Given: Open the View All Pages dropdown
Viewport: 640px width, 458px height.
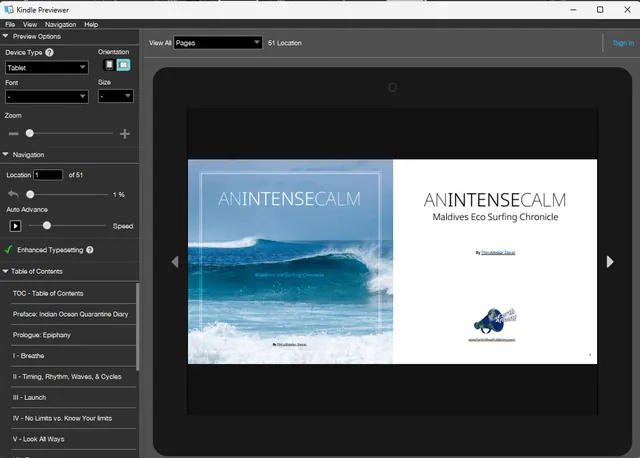Looking at the screenshot, I should click(218, 43).
